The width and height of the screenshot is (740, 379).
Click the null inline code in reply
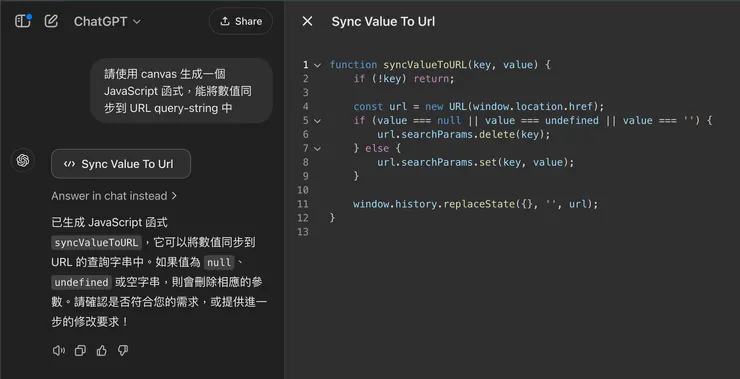coord(219,262)
